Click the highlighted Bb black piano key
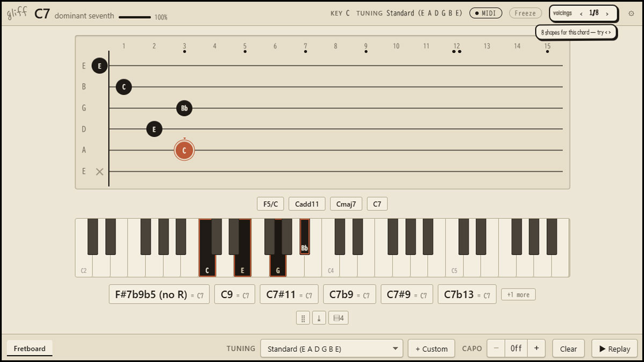The height and width of the screenshot is (362, 644). pyautogui.click(x=304, y=237)
